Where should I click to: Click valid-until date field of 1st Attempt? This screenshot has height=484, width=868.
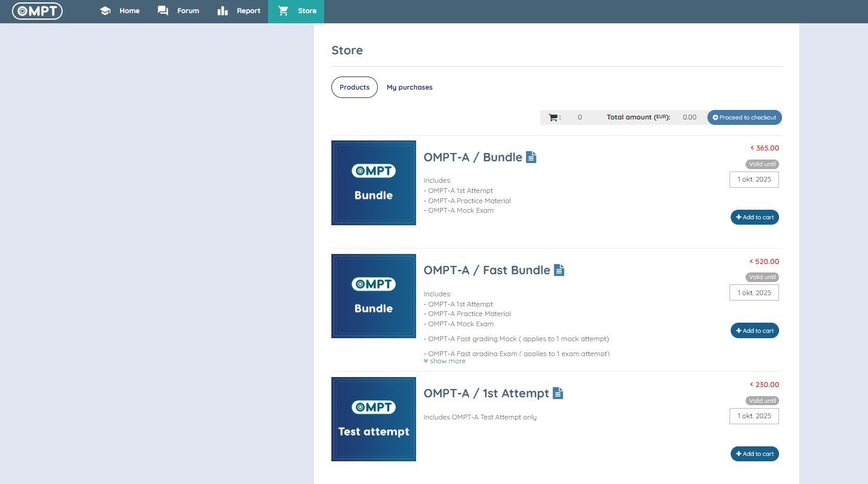(754, 416)
